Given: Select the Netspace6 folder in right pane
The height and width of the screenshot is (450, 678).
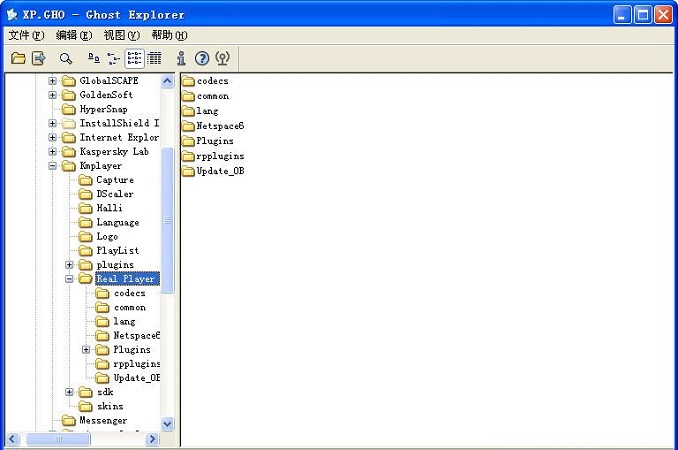Looking at the screenshot, I should (x=220, y=126).
